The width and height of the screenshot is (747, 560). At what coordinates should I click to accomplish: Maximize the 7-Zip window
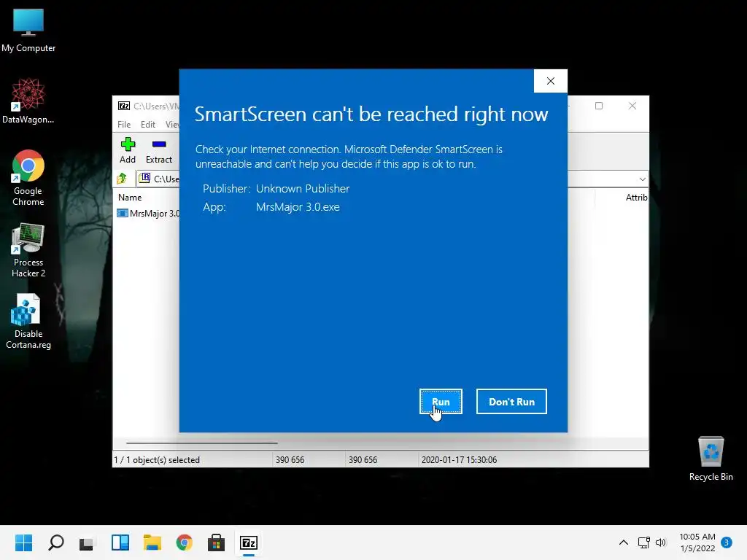coord(599,106)
